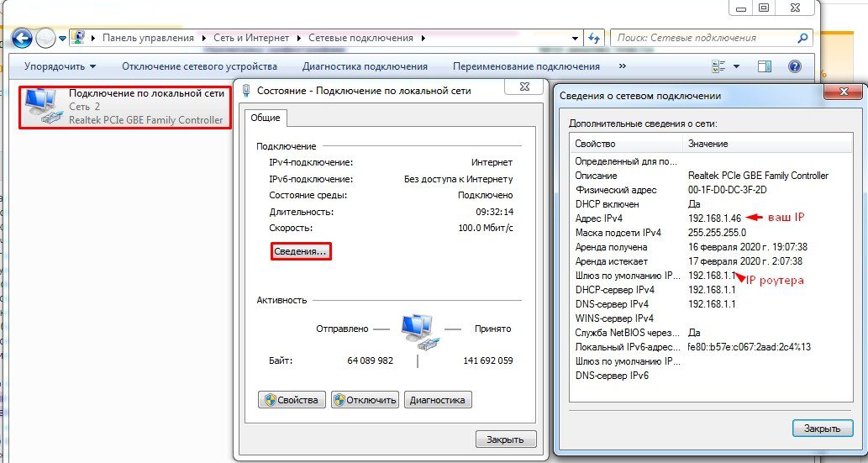The width and height of the screenshot is (868, 463).
Task: Open help with the question mark icon
Action: pos(795,66)
